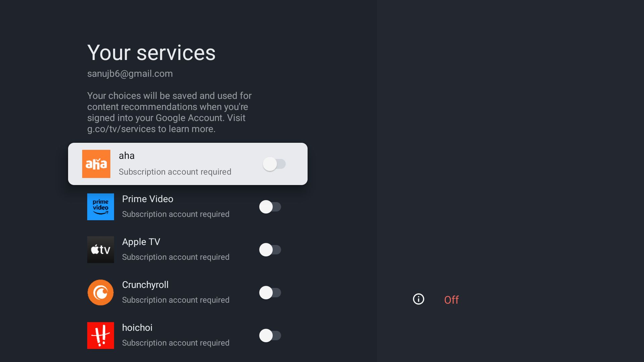
Task: Turn on the Prime Video switch
Action: 270,207
